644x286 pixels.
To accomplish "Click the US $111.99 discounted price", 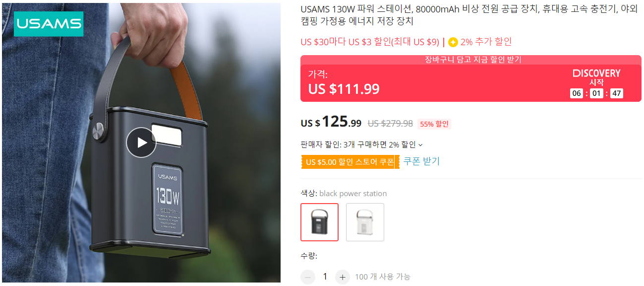I will [344, 89].
